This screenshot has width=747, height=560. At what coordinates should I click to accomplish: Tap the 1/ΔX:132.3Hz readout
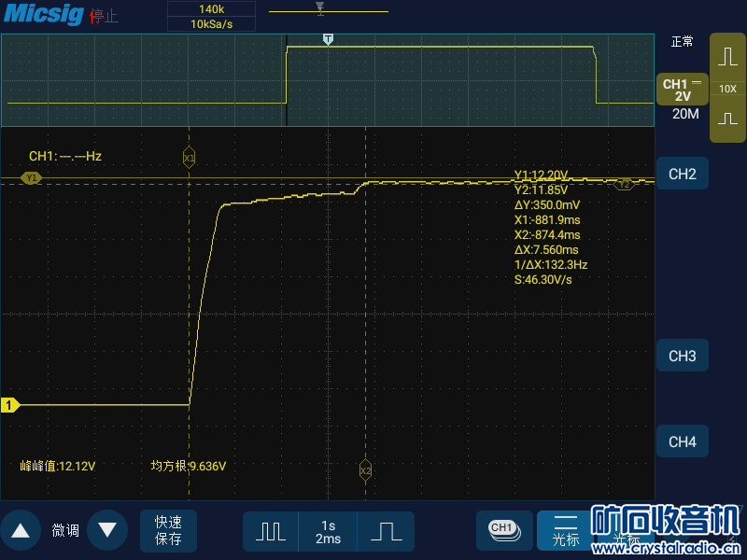coord(551,265)
